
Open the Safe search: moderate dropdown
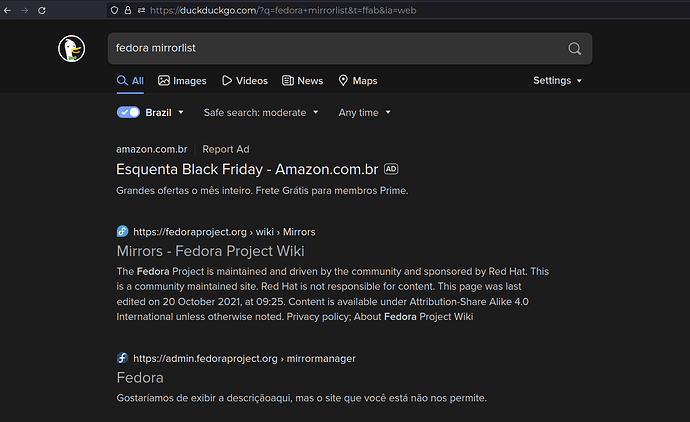coord(261,113)
